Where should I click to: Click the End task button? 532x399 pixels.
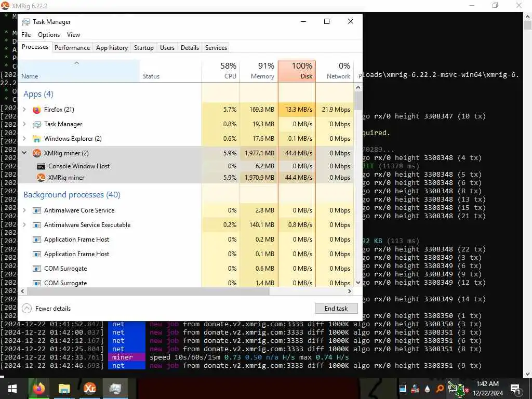coord(336,309)
